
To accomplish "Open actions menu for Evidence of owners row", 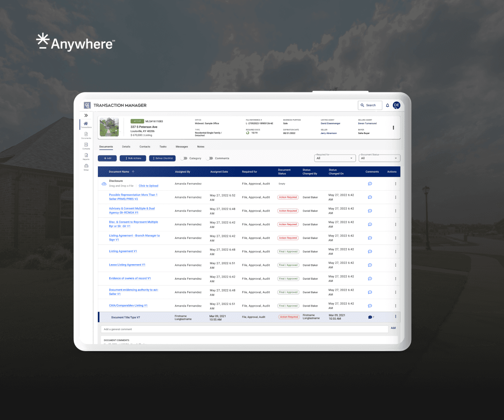I will [x=396, y=278].
